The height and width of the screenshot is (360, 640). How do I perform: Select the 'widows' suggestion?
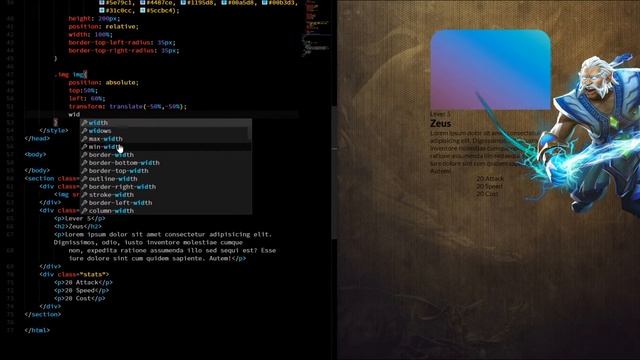click(165, 131)
